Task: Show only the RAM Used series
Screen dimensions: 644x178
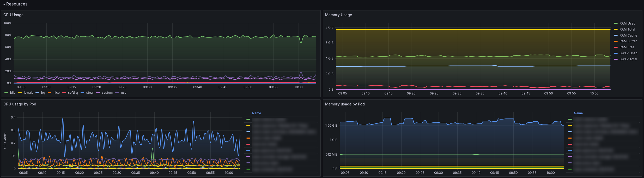Action: click(627, 23)
